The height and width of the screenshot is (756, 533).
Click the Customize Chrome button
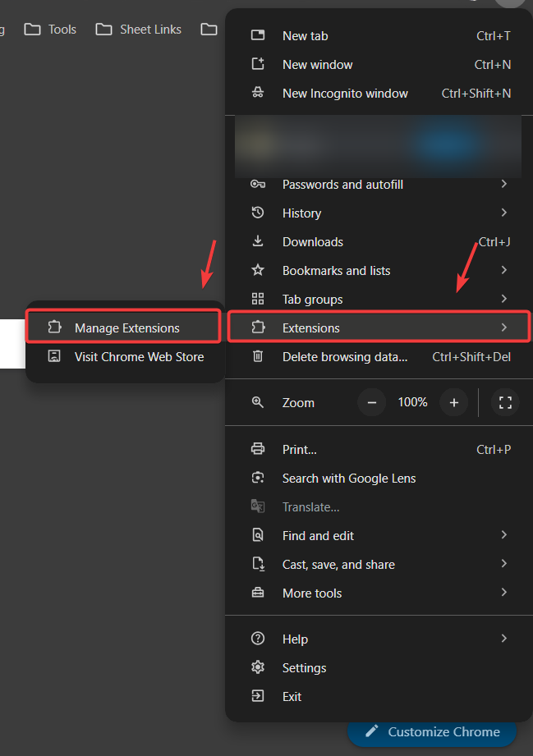click(x=432, y=732)
